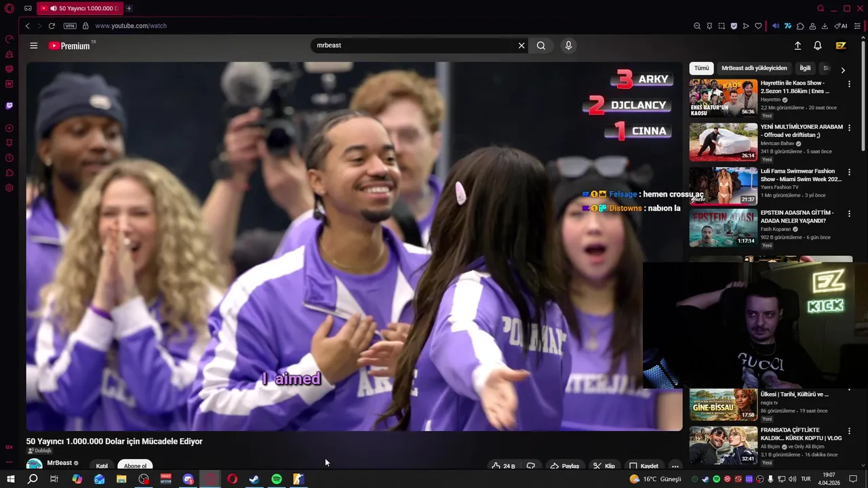The width and height of the screenshot is (868, 488).
Task: Open the extensions cube icon
Action: coord(800,26)
